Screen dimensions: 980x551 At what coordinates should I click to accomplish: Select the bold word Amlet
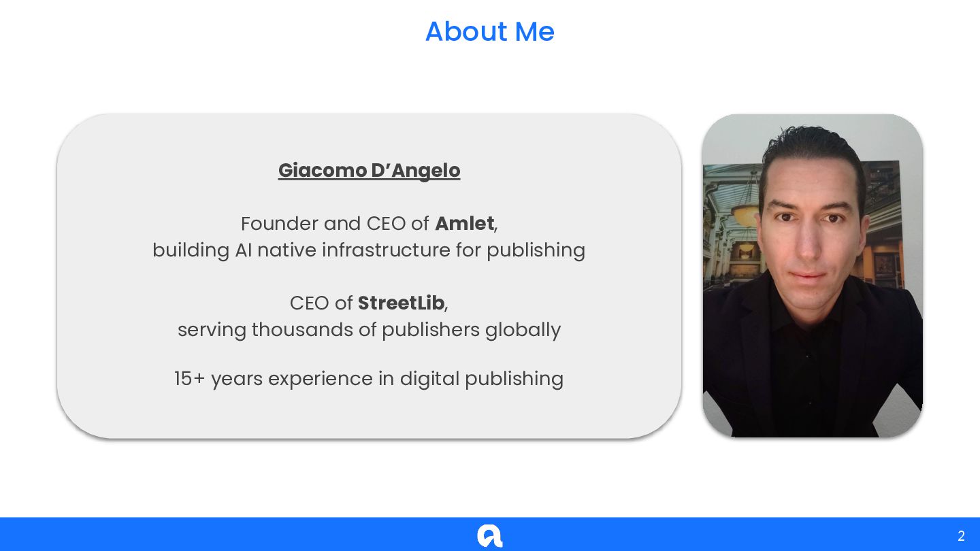pos(464,224)
